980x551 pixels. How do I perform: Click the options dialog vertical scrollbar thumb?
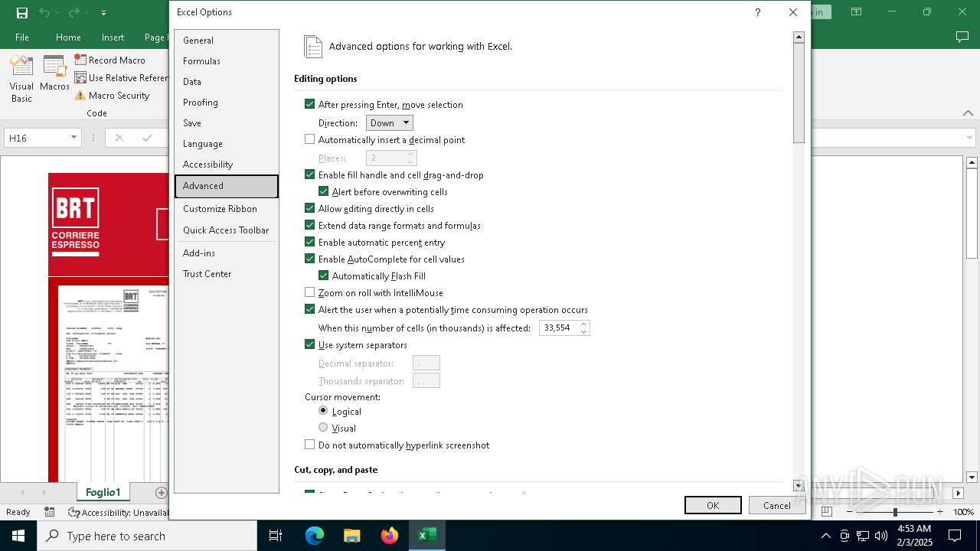[799, 93]
